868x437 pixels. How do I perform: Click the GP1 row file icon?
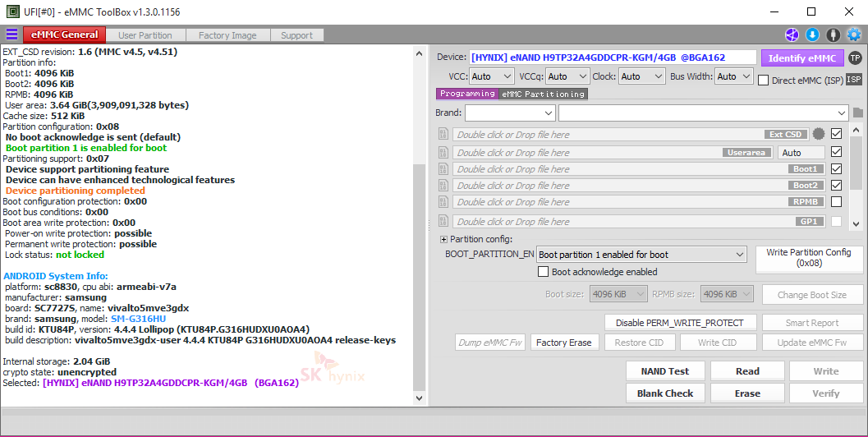(443, 221)
